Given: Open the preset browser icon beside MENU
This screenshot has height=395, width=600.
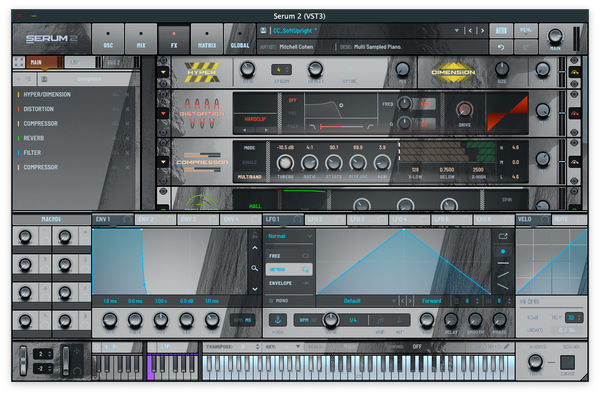Looking at the screenshot, I should 501,31.
